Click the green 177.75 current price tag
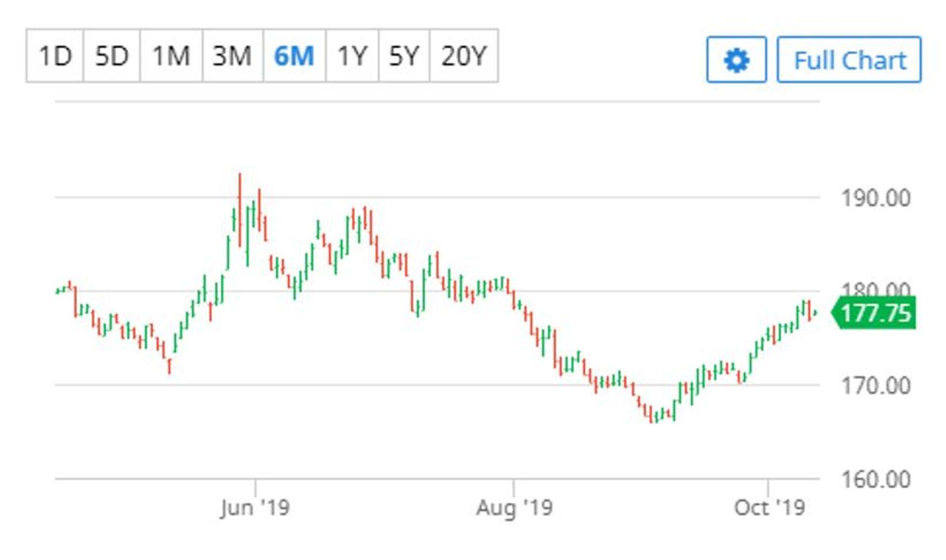This screenshot has width=946, height=560. pos(875,313)
